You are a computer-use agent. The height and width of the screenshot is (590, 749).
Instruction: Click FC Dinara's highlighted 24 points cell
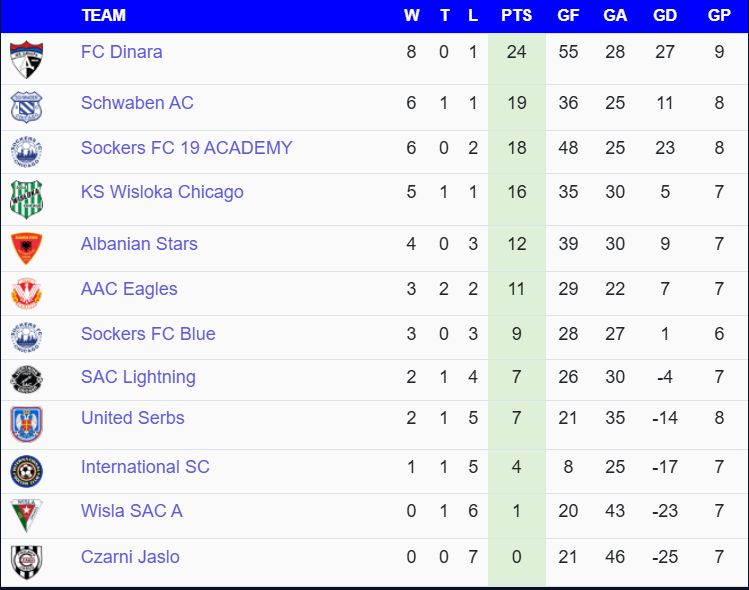pyautogui.click(x=516, y=52)
